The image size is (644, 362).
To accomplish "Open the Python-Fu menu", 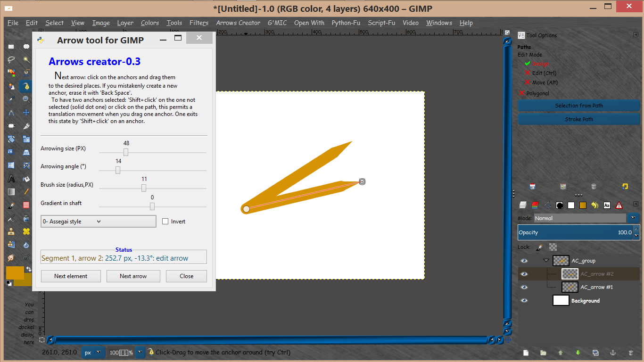I will [x=347, y=23].
